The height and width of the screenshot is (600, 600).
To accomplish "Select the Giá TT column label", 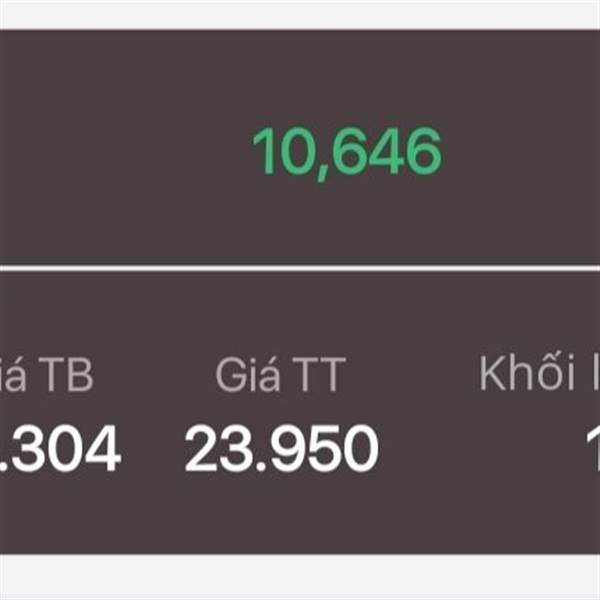I will click(x=280, y=374).
